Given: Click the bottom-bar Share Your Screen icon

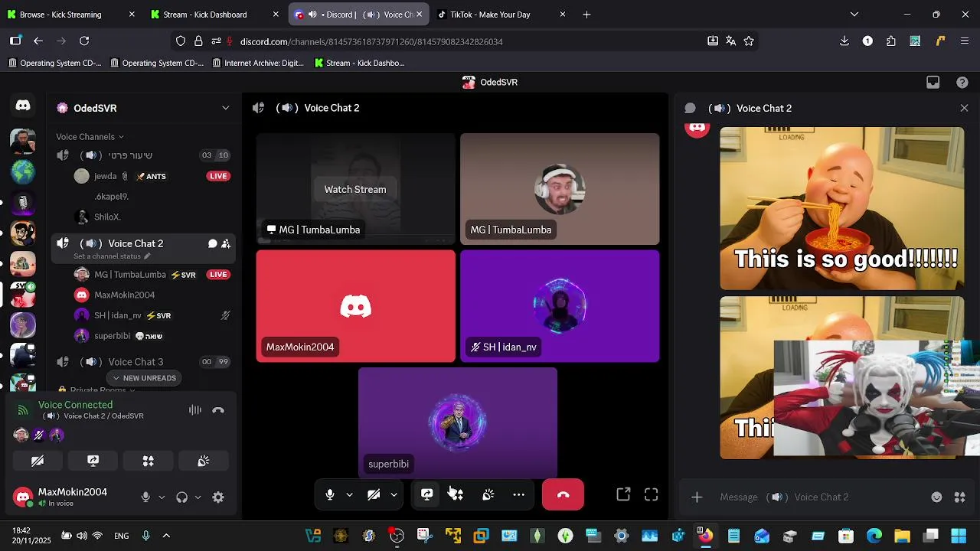Looking at the screenshot, I should (427, 494).
